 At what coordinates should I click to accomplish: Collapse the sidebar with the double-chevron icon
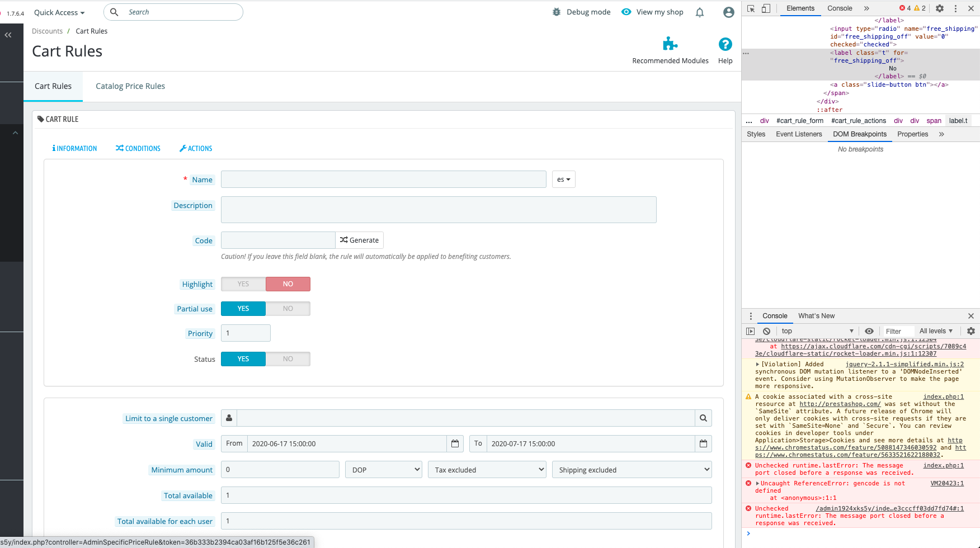click(x=8, y=35)
